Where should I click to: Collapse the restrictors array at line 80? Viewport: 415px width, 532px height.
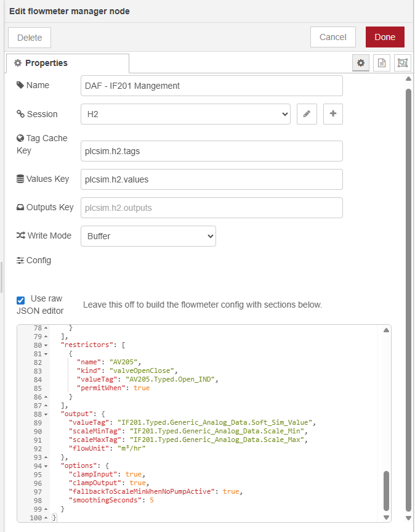pyautogui.click(x=46, y=345)
